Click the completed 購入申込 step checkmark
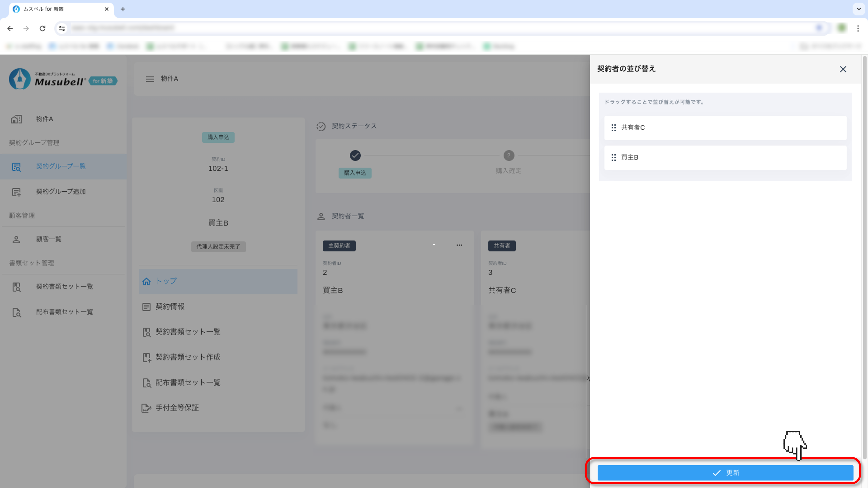Screen dimensions: 868x490 point(355,155)
